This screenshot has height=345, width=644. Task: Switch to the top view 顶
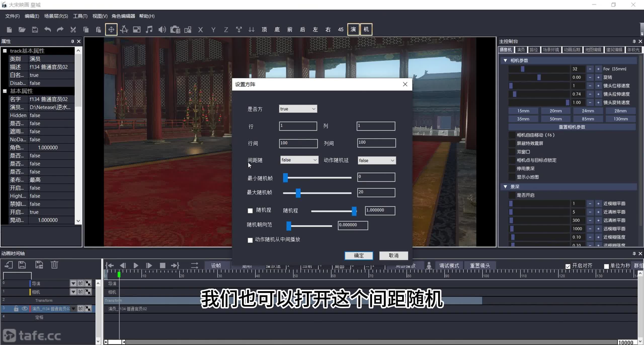coord(264,30)
